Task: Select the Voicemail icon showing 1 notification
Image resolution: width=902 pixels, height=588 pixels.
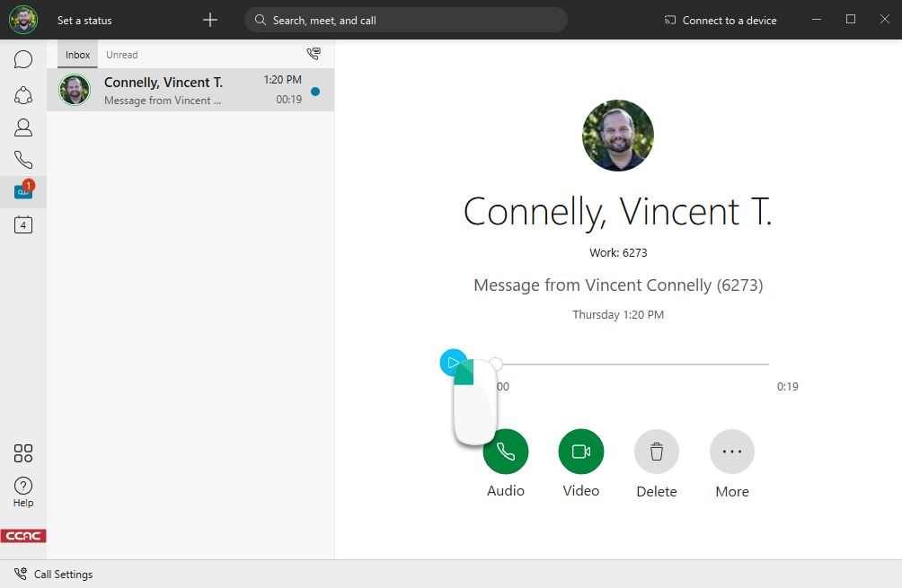Action: [x=22, y=190]
